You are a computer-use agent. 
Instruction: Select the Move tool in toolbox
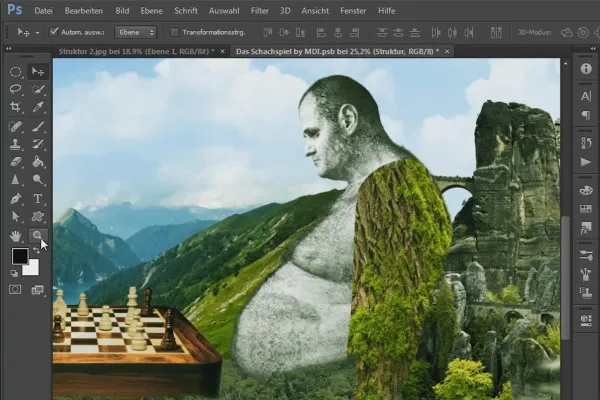click(38, 72)
